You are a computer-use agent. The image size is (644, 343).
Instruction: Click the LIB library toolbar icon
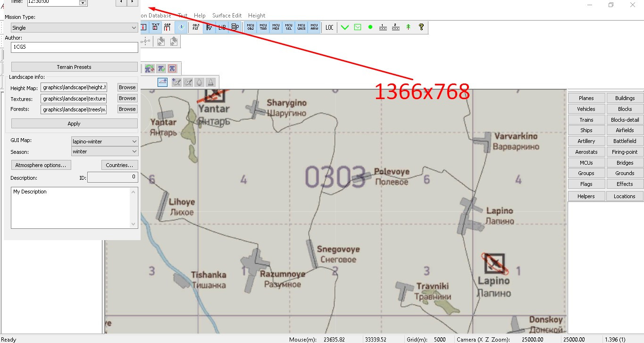pyautogui.click(x=222, y=27)
